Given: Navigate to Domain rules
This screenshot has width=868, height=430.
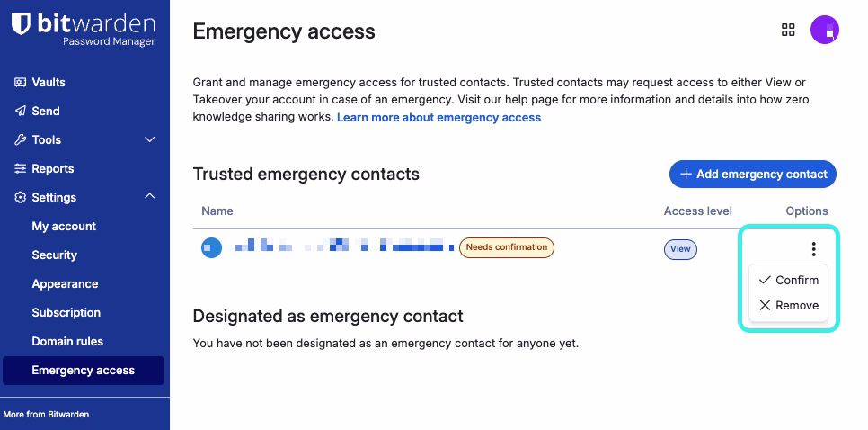Looking at the screenshot, I should (x=67, y=341).
